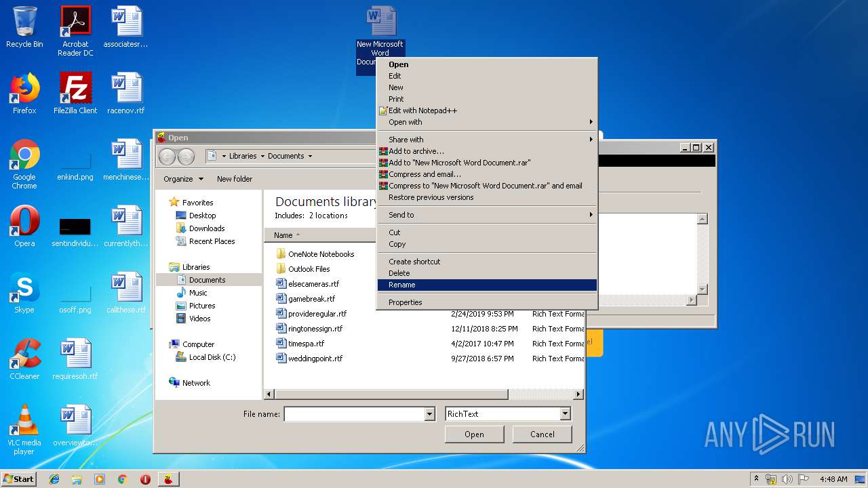The height and width of the screenshot is (488, 868).
Task: Select requiresoh.rtf desktop file
Action: click(75, 359)
